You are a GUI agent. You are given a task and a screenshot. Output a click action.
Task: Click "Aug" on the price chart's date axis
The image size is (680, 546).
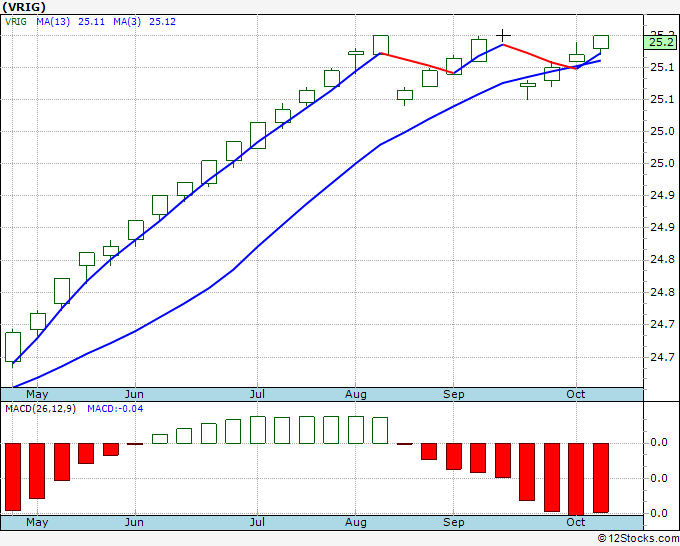[356, 394]
